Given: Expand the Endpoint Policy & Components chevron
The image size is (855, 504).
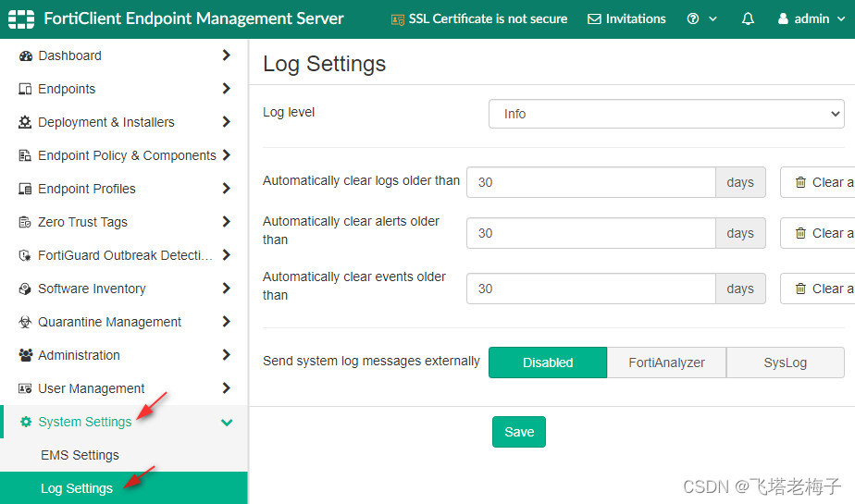Looking at the screenshot, I should click(227, 154).
